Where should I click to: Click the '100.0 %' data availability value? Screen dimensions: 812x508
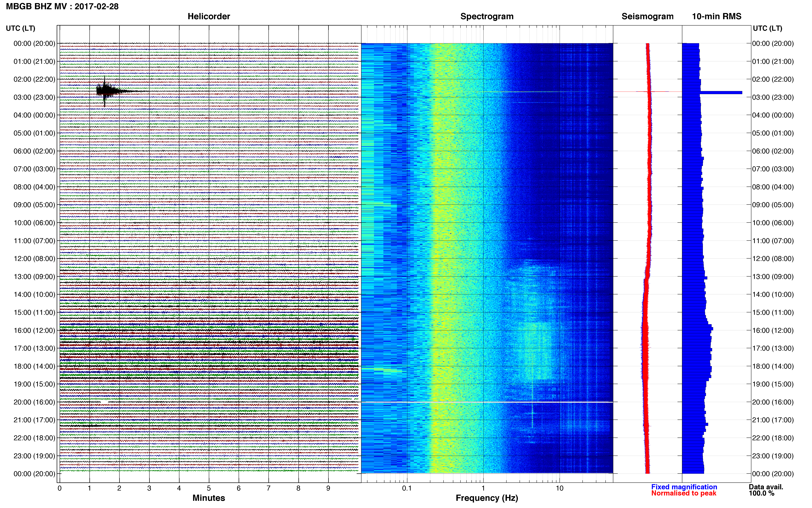click(762, 493)
